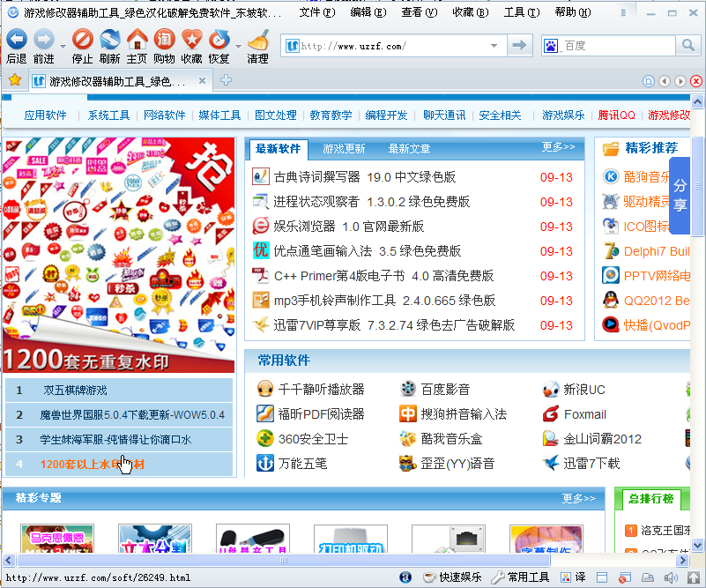Click the Foxmail icon
This screenshot has width=706, height=588.
[550, 413]
